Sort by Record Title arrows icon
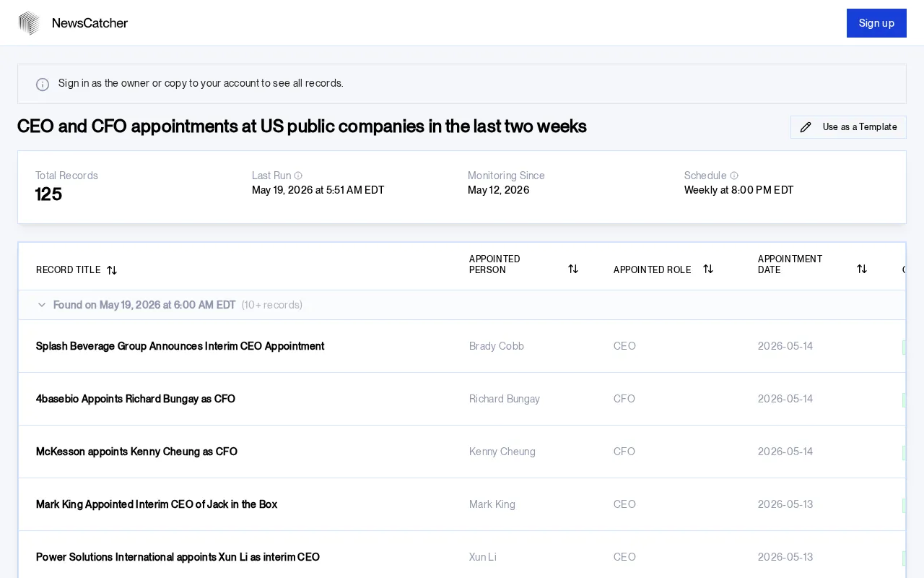The width and height of the screenshot is (924, 578). [x=112, y=270]
